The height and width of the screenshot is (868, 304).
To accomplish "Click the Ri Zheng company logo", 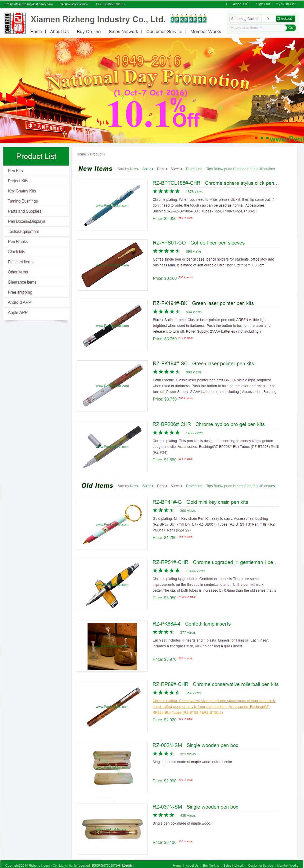I will (15, 23).
